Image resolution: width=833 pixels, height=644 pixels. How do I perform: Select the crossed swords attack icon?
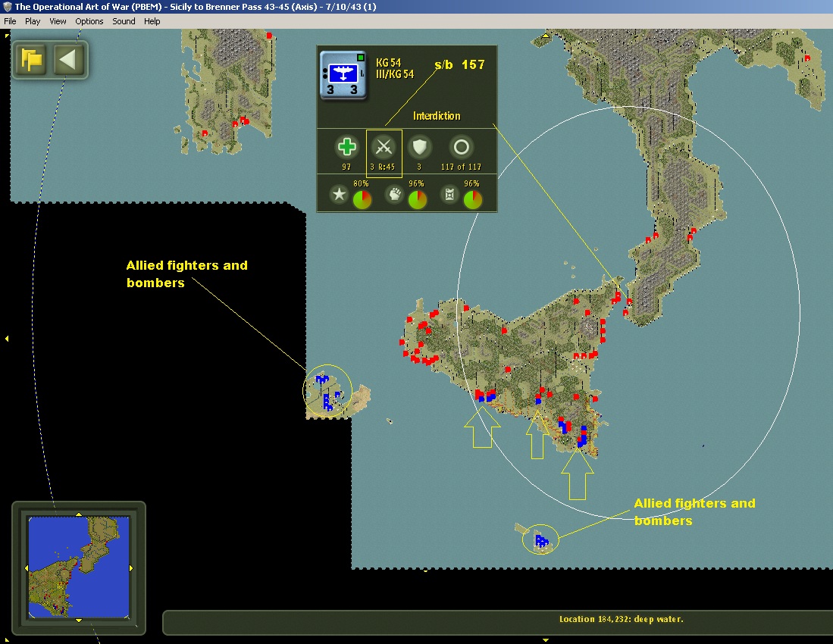384,147
